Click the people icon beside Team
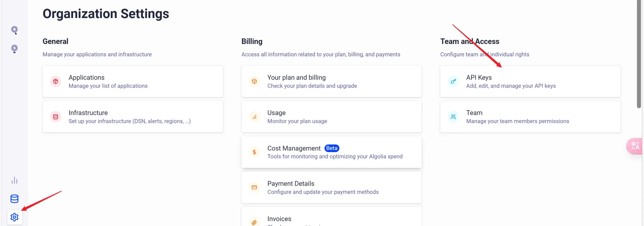Viewport: 644px width, 226px height. 453,117
